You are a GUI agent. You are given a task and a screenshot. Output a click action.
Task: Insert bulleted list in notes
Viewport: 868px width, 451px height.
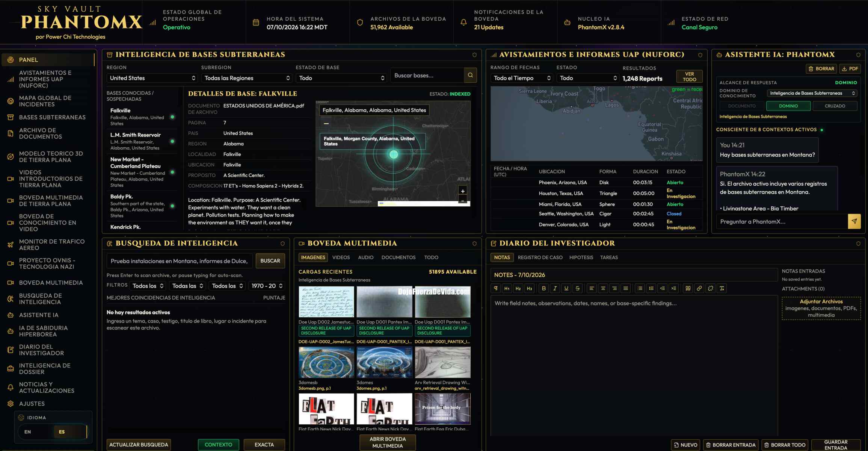coord(640,288)
